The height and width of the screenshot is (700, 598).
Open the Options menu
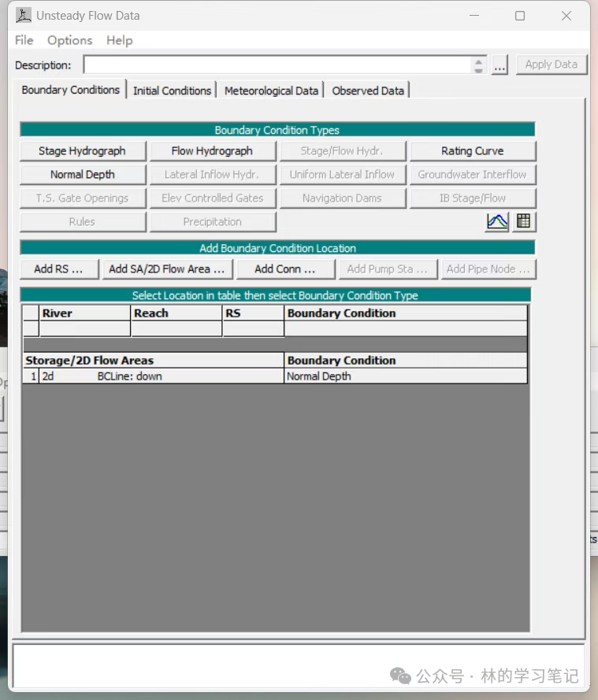click(69, 40)
